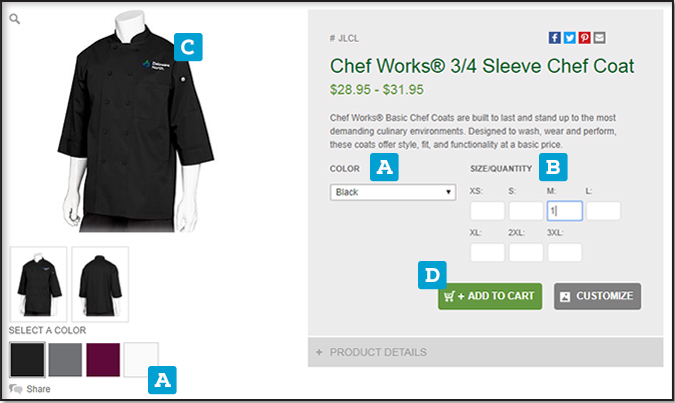Image resolution: width=675 pixels, height=403 pixels.
Task: View the back view thumbnail
Action: click(100, 284)
